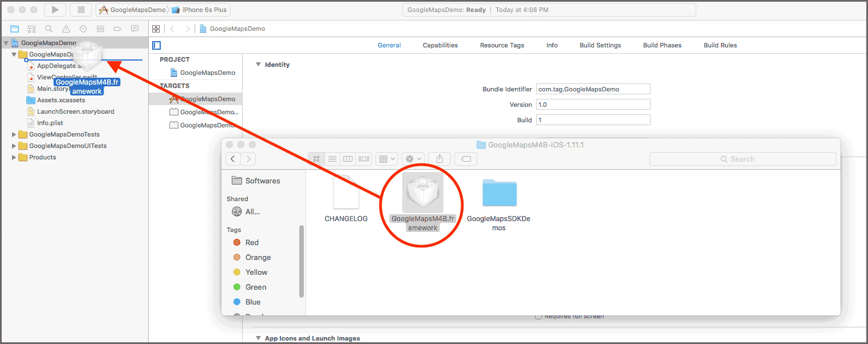868x344 pixels.
Task: Go back in the Finder window
Action: (233, 159)
